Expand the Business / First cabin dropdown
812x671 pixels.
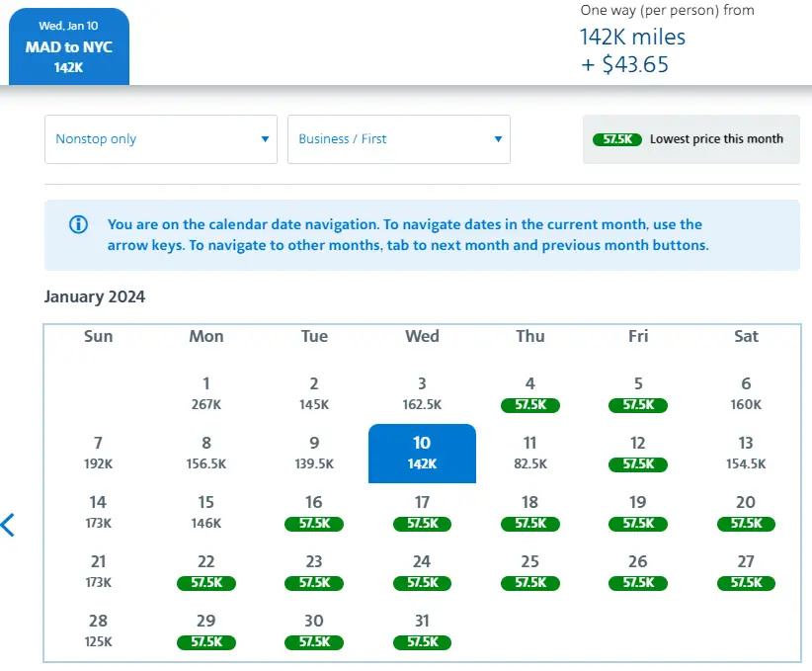[x=398, y=139]
